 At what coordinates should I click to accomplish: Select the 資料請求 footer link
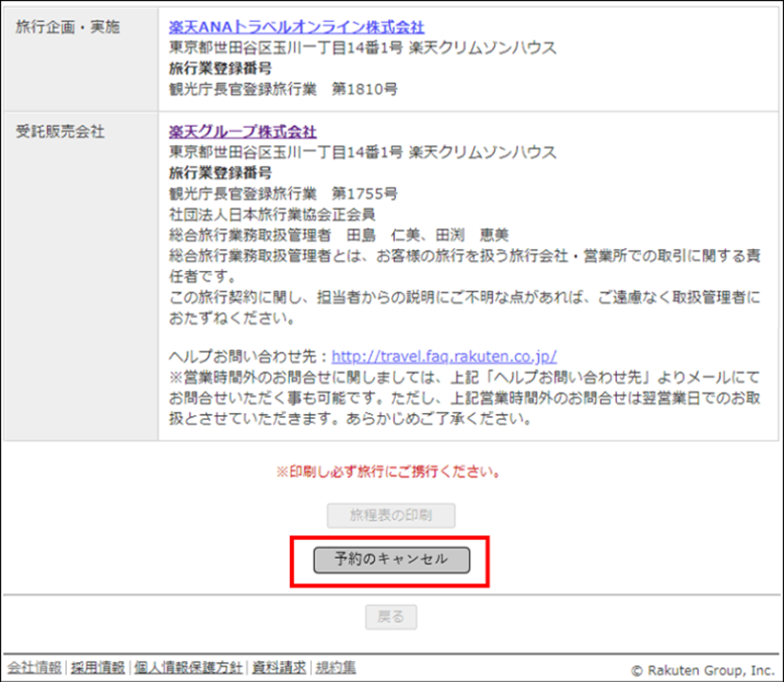[279, 668]
